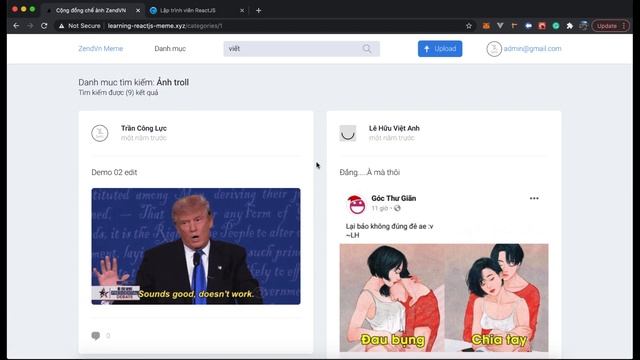The width and height of the screenshot is (640, 360).
Task: Open a new browser tab with plus
Action: pos(258,10)
